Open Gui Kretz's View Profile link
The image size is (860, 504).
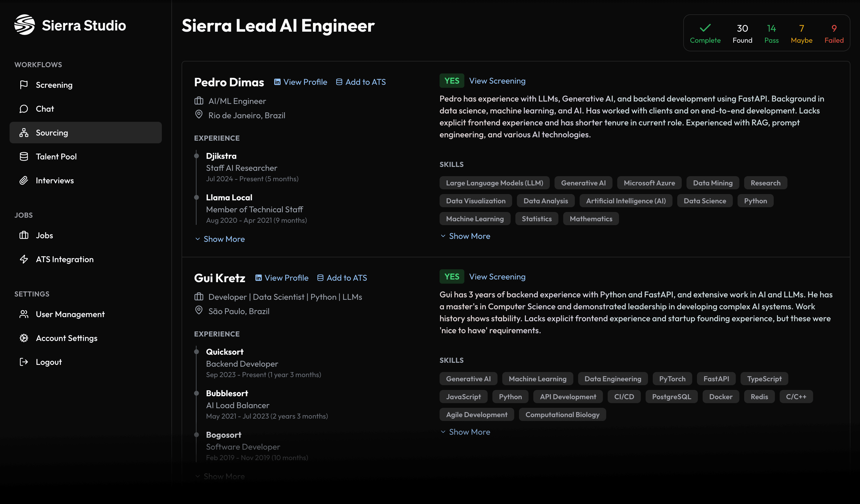coord(286,277)
